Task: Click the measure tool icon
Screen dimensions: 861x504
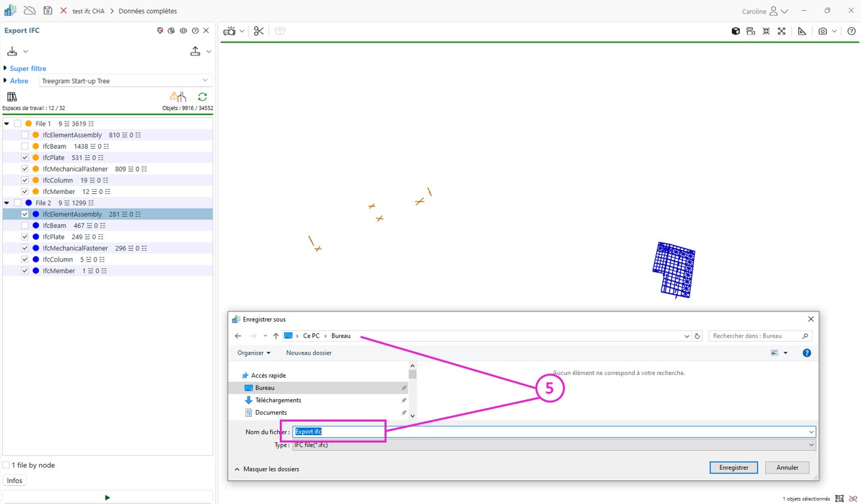Action: pyautogui.click(x=802, y=31)
